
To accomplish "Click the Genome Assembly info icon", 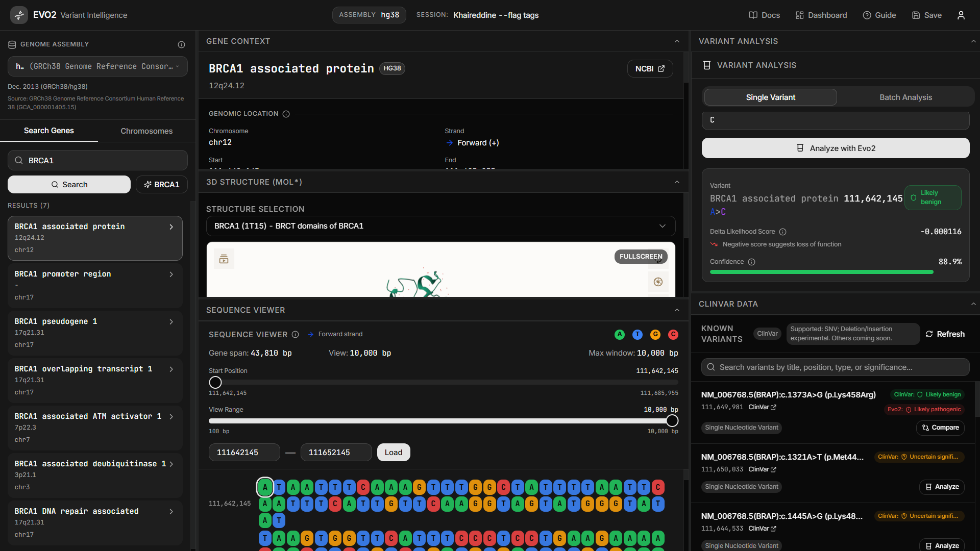I will [x=181, y=44].
